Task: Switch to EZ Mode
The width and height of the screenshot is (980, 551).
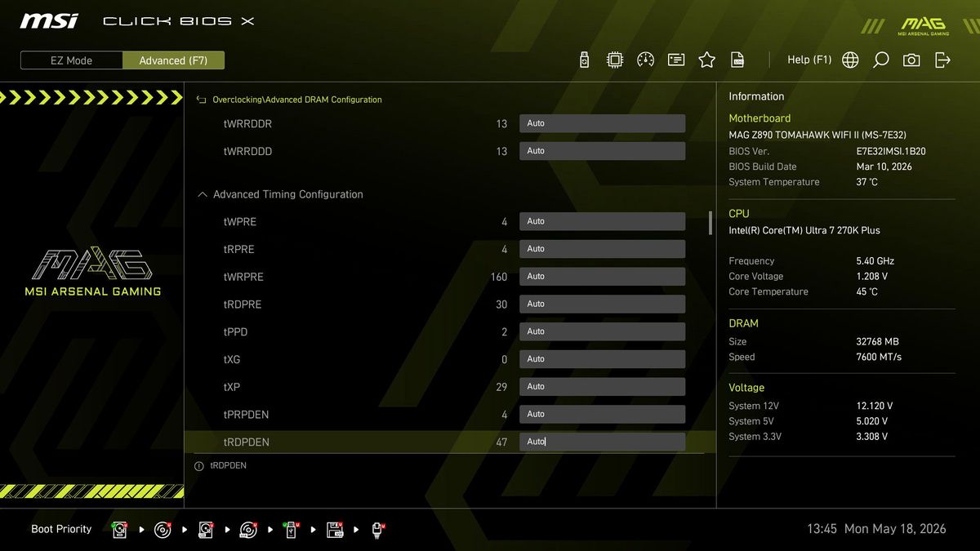Action: (72, 60)
